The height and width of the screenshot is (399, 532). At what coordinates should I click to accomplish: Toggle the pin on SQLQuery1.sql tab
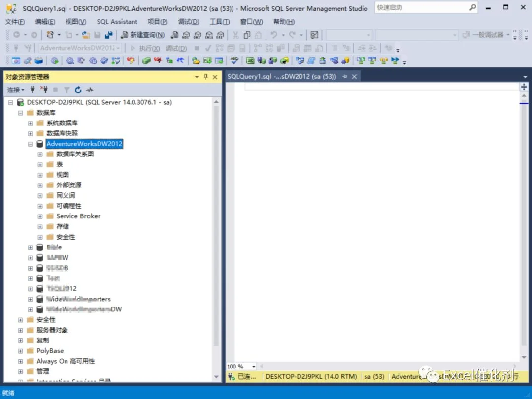point(345,77)
